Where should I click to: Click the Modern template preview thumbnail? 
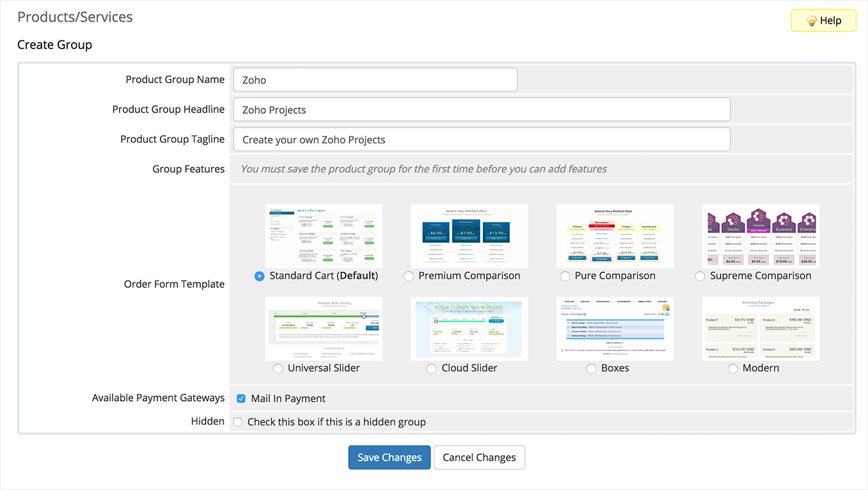click(x=761, y=328)
